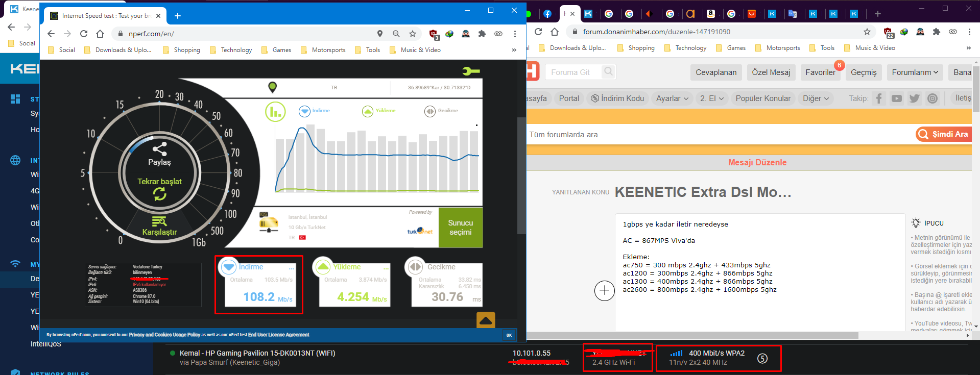Click the green bar chart icon

tap(275, 111)
